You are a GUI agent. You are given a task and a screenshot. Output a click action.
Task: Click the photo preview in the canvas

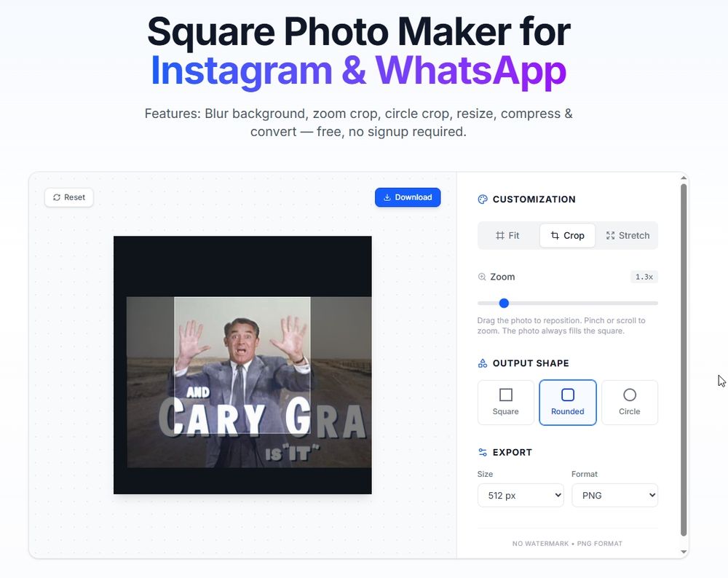click(x=242, y=365)
